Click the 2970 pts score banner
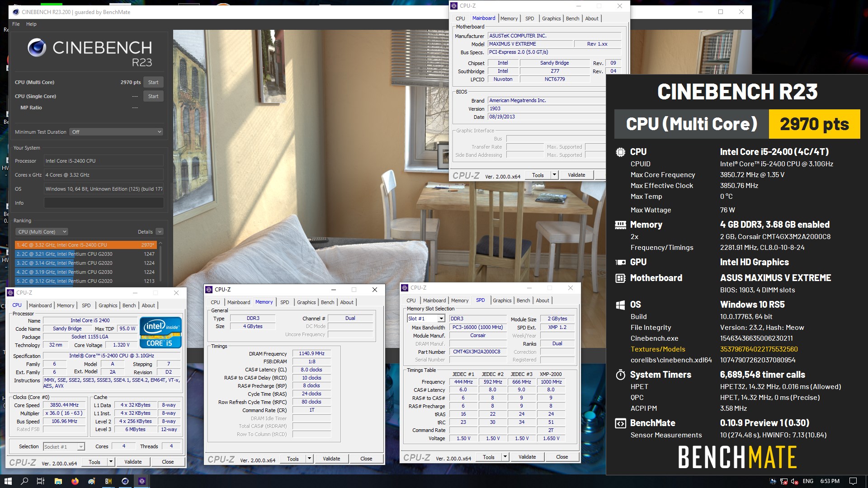 coord(814,124)
